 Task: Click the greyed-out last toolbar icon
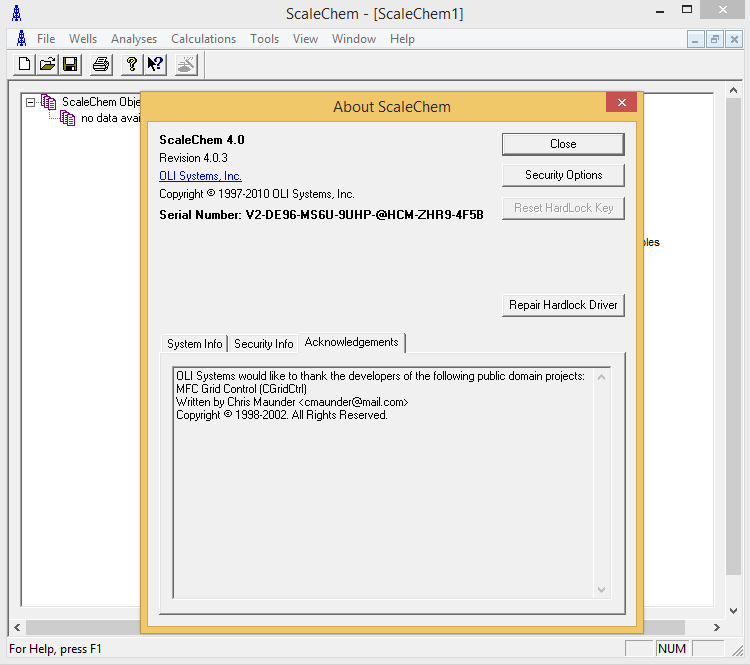186,65
